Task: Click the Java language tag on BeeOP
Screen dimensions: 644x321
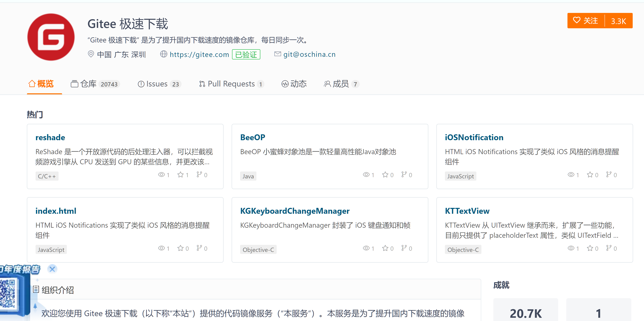Action: point(248,176)
